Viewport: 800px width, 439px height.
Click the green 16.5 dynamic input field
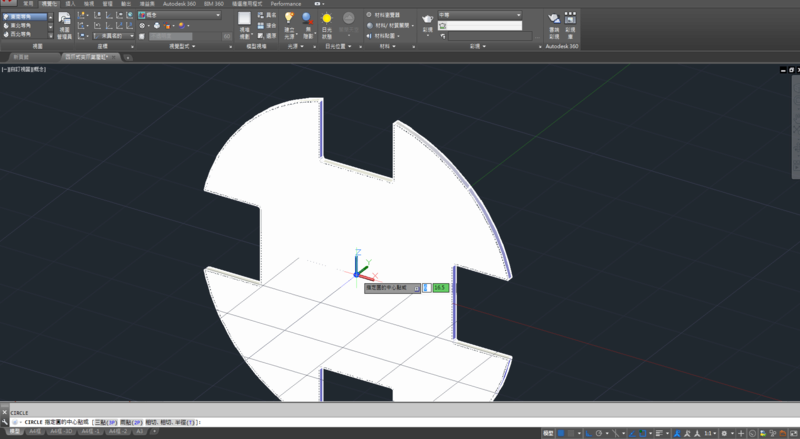coord(440,288)
